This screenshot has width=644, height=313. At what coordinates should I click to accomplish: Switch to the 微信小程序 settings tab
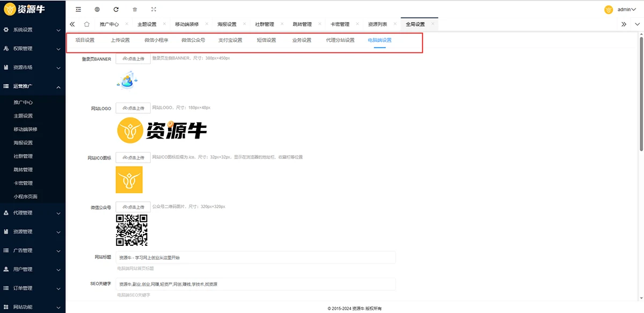click(156, 40)
